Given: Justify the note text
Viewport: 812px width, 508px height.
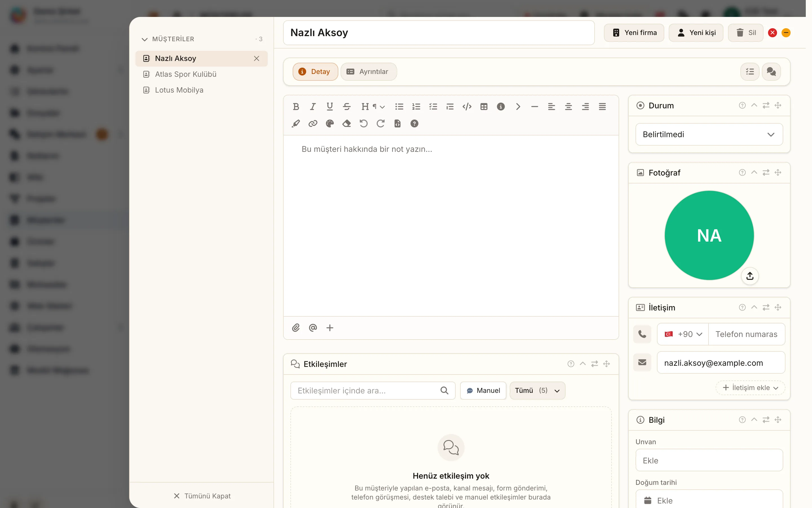Looking at the screenshot, I should pos(602,106).
